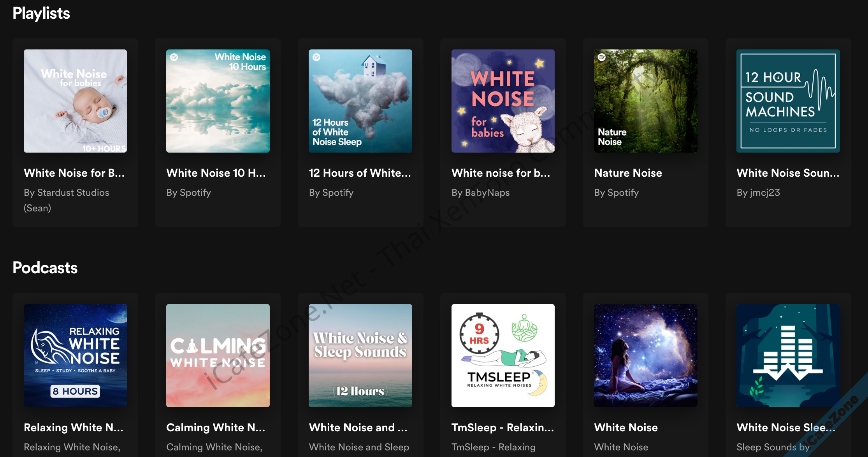
Task: Click the Playlists section heading
Action: point(41,13)
